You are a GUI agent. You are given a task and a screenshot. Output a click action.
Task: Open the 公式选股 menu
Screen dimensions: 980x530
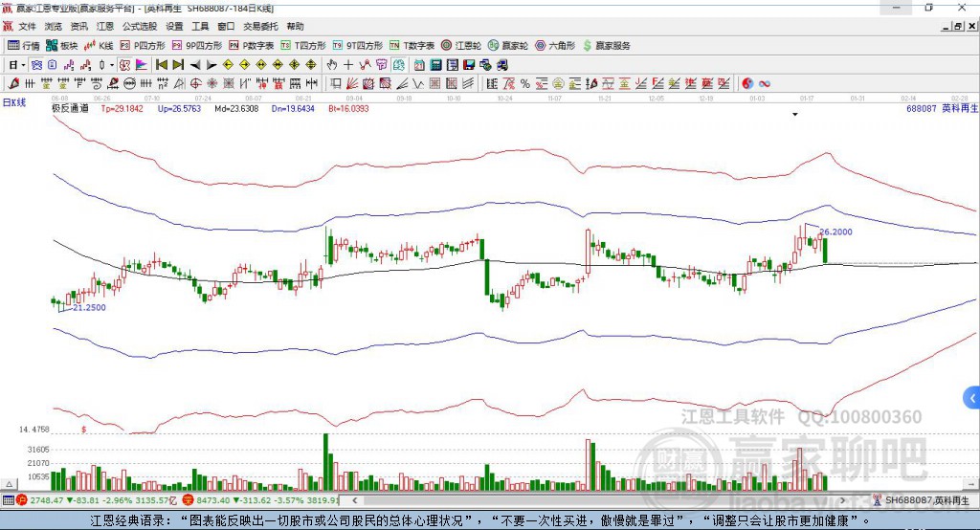click(x=138, y=27)
